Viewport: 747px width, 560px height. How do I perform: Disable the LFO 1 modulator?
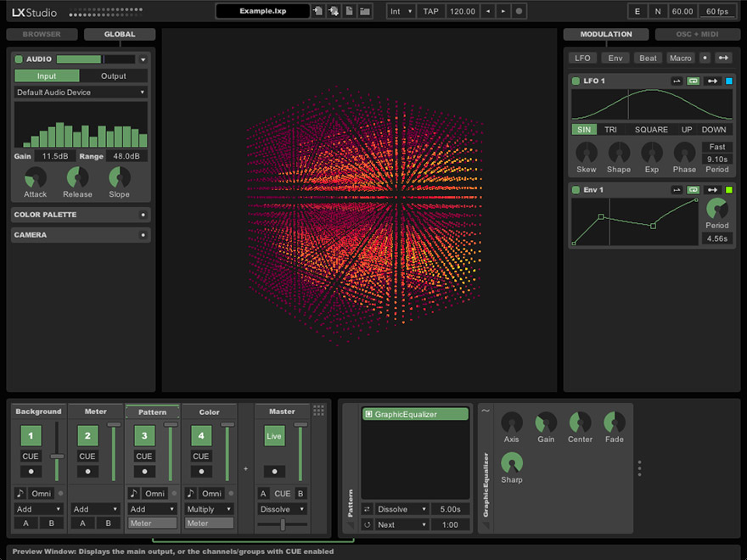tap(576, 81)
